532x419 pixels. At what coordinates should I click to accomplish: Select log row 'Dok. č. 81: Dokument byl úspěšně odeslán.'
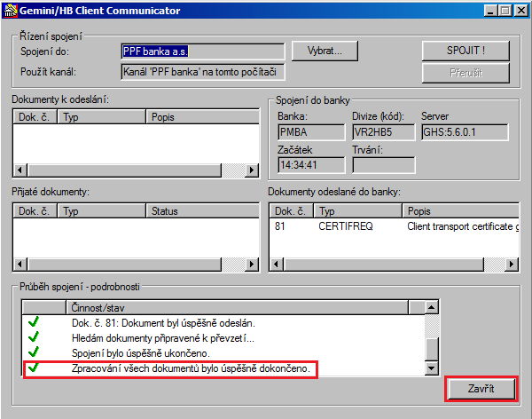[x=223, y=323]
